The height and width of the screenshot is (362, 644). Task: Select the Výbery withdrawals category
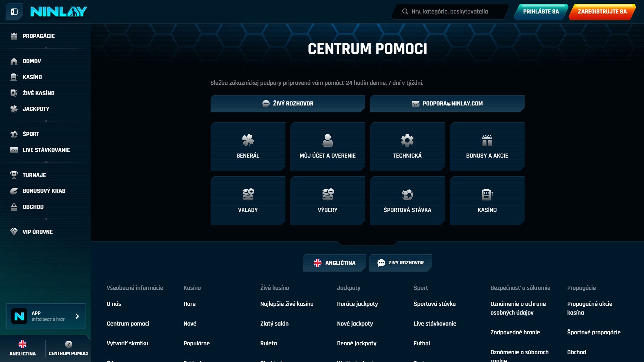(328, 201)
